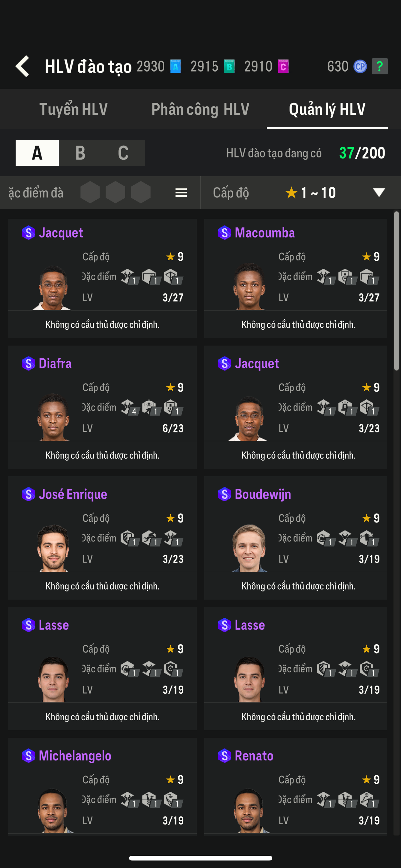The image size is (401, 868).
Task: Open the trait filter list icon
Action: 181,193
